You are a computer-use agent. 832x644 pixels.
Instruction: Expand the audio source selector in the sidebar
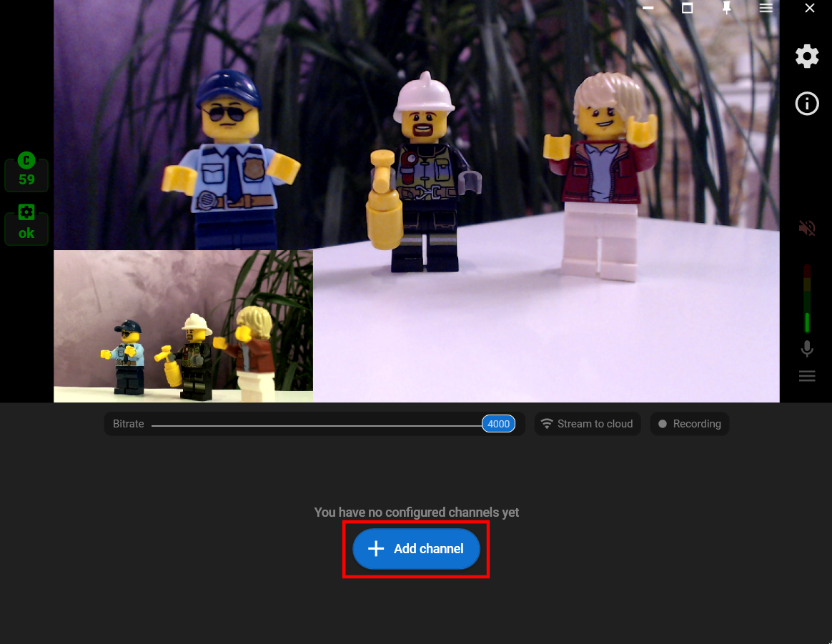pyautogui.click(x=807, y=375)
